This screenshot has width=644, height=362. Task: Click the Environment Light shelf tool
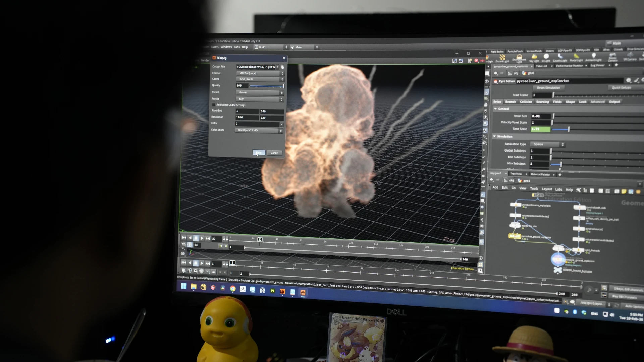click(x=519, y=59)
